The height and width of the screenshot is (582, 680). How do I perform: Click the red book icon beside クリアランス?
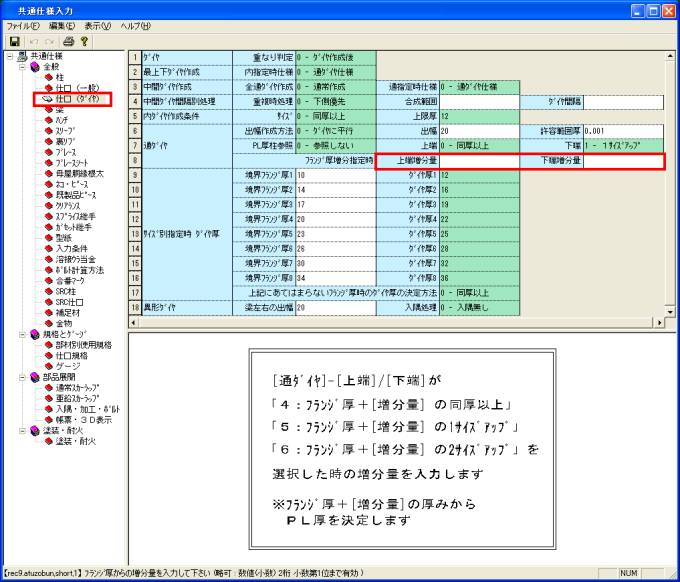pos(49,206)
